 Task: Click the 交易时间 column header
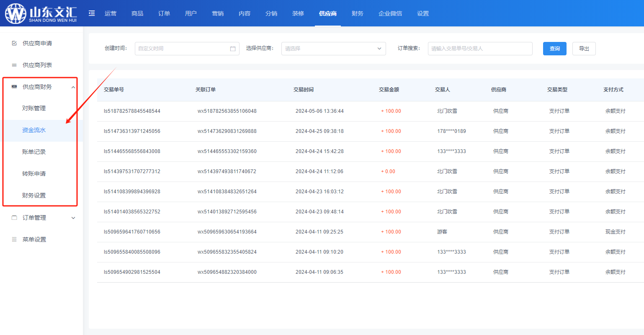click(304, 90)
